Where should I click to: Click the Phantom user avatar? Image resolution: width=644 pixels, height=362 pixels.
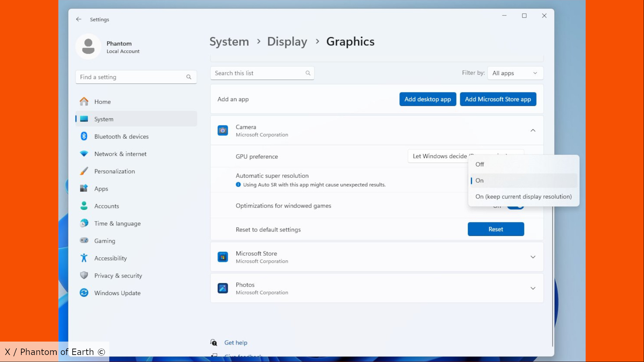point(88,47)
